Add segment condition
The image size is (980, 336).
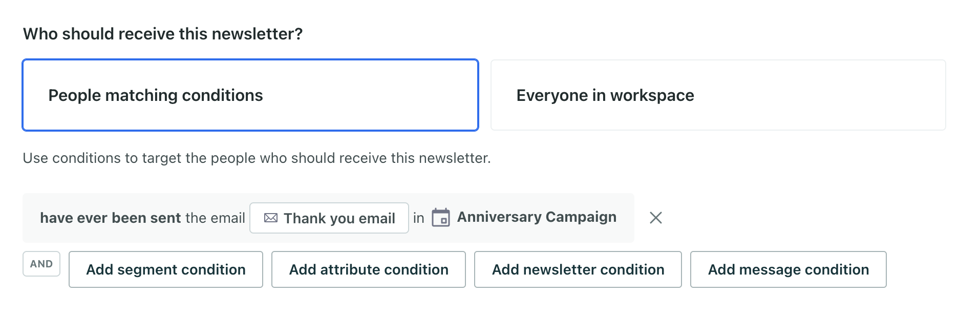click(166, 269)
